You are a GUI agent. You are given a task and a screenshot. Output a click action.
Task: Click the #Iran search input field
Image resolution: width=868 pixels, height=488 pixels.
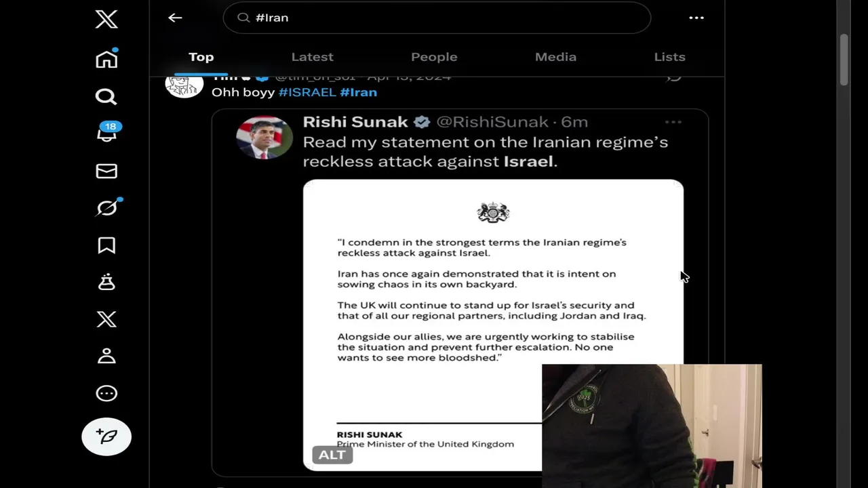point(437,18)
